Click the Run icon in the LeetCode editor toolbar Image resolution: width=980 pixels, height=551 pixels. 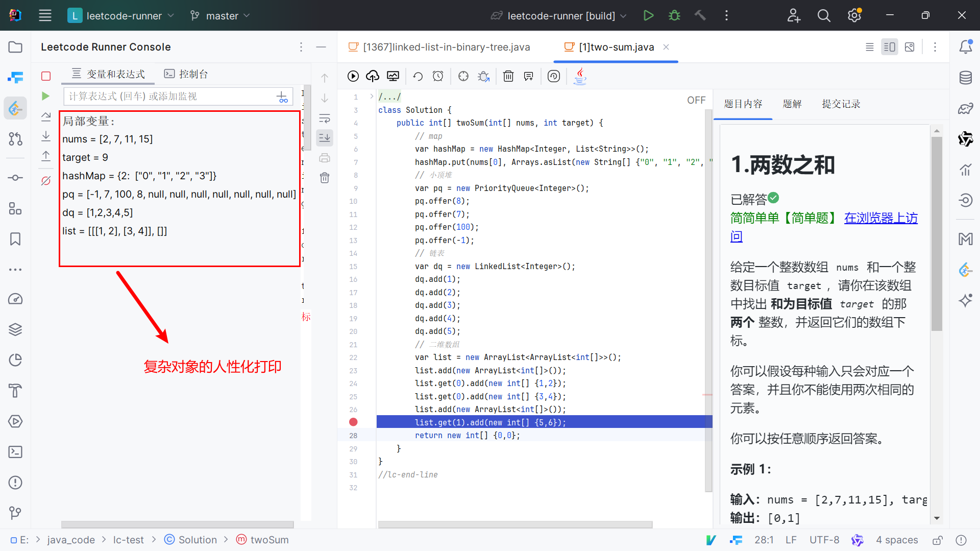[x=353, y=77]
